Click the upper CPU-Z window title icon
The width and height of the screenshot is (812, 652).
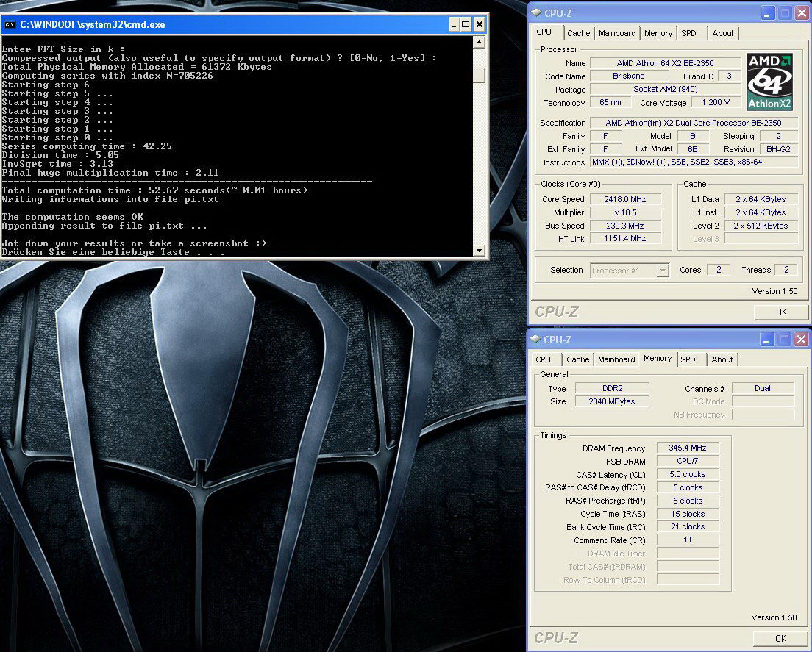click(536, 13)
